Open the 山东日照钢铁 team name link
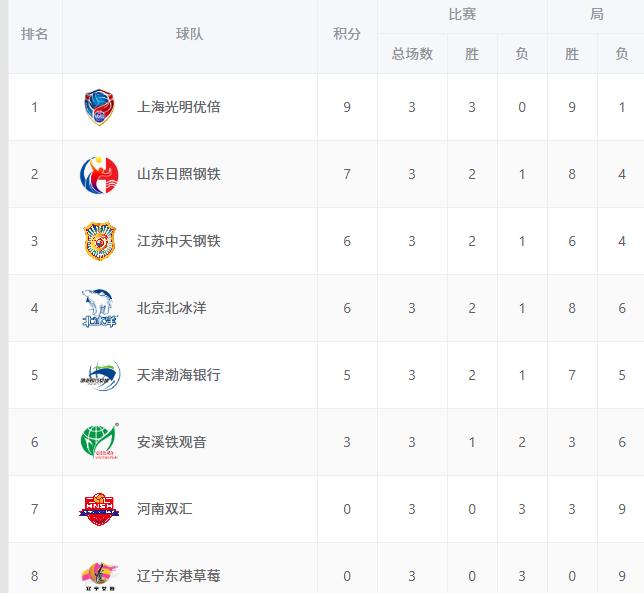 [178, 174]
